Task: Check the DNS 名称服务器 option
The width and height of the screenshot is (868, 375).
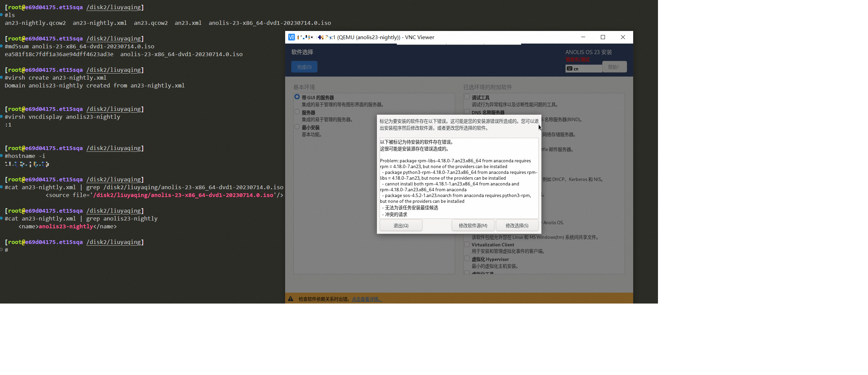Action: pos(467,112)
